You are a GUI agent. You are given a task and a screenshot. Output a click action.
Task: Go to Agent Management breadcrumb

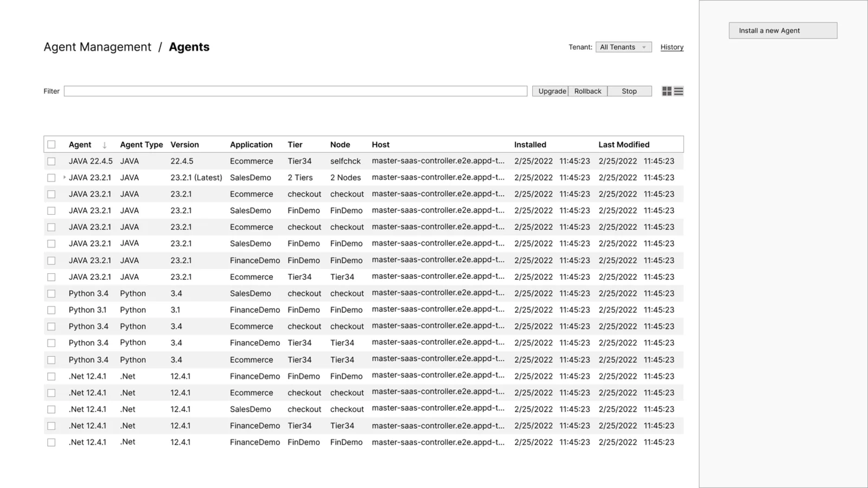(x=98, y=47)
